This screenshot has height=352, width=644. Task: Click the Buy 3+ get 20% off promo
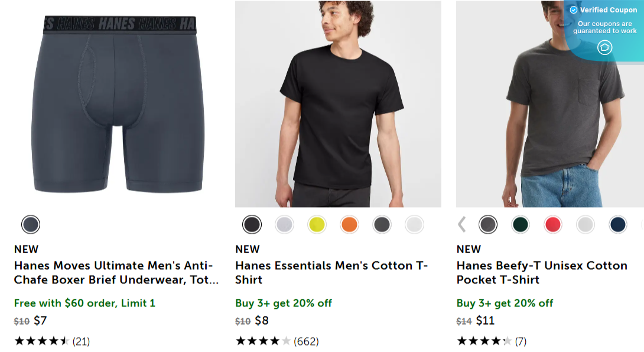click(x=285, y=302)
